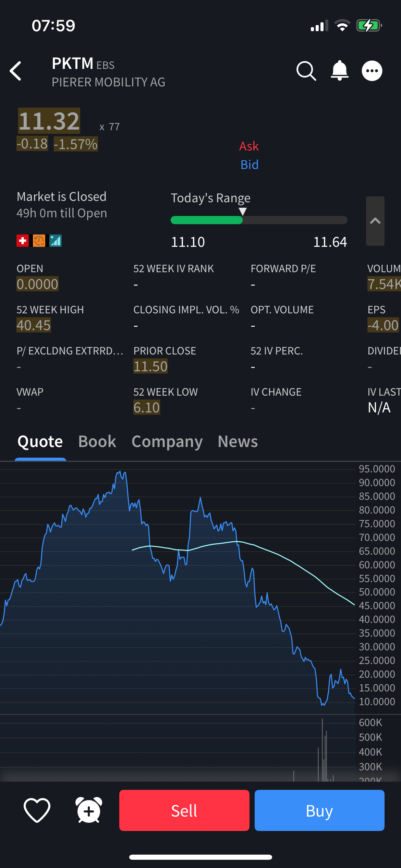Tap the blue Buy button
The width and height of the screenshot is (401, 868).
coord(319,810)
